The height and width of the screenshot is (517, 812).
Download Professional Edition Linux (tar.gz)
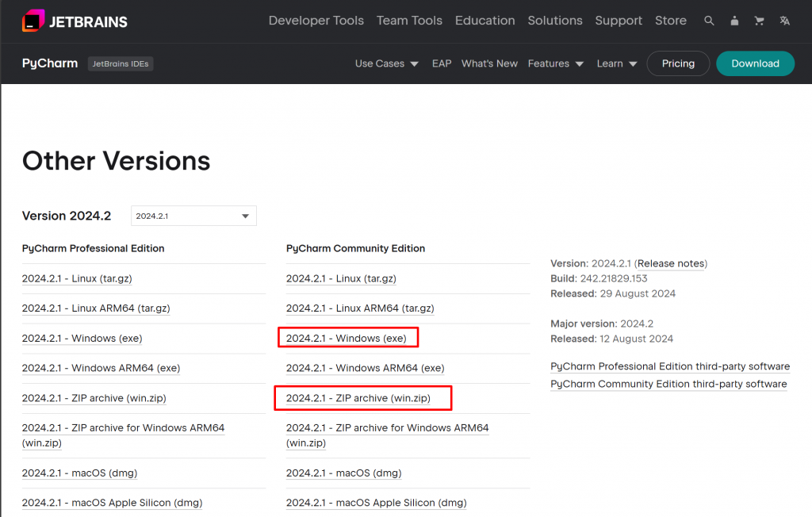[x=77, y=278]
